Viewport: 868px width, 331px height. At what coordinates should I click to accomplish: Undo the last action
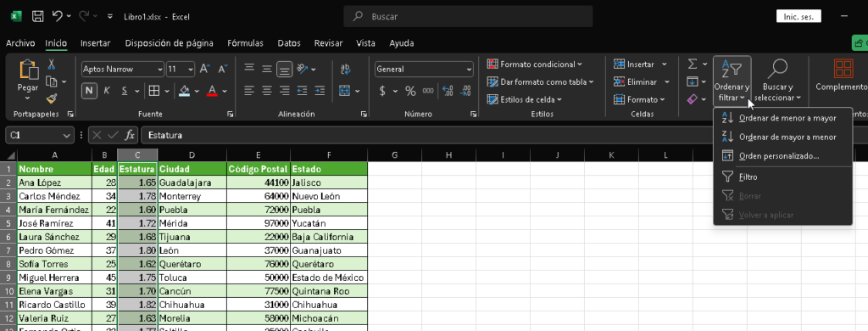pyautogui.click(x=58, y=17)
